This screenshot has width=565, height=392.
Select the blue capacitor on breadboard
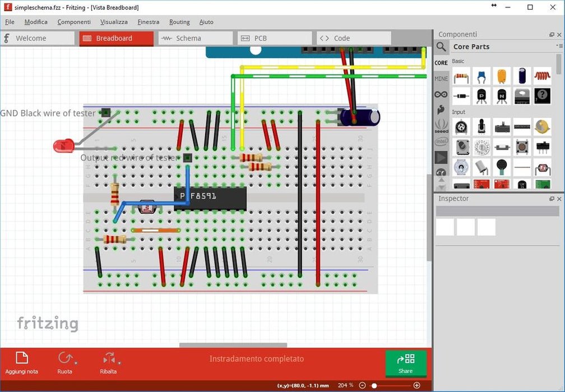click(x=360, y=117)
